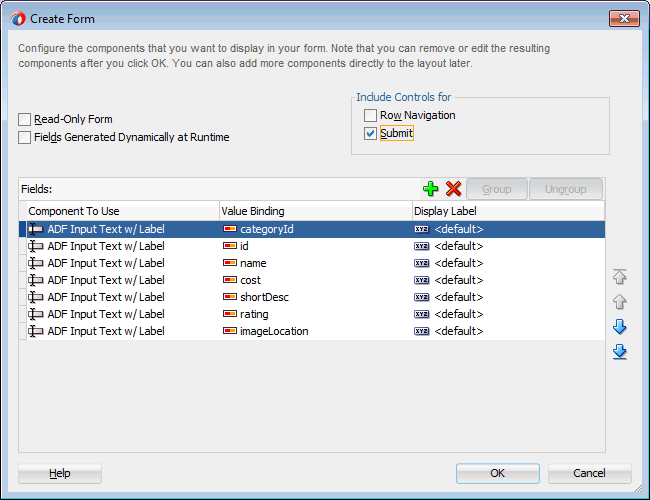Click the Ungroup button

click(x=565, y=189)
